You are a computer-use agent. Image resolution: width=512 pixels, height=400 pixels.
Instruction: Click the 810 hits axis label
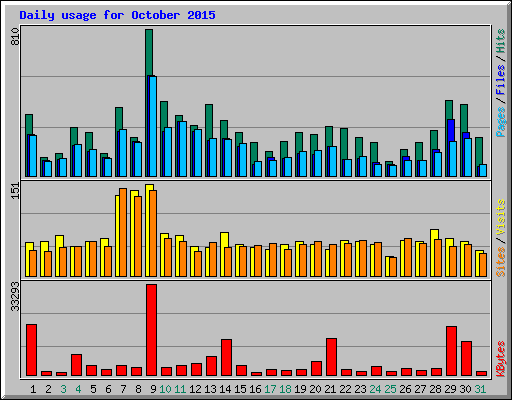[x=15, y=37]
